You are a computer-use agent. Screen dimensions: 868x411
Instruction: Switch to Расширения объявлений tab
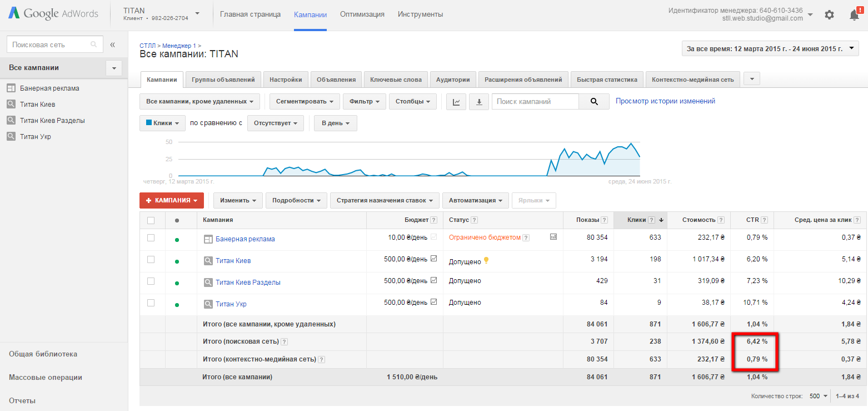click(523, 80)
